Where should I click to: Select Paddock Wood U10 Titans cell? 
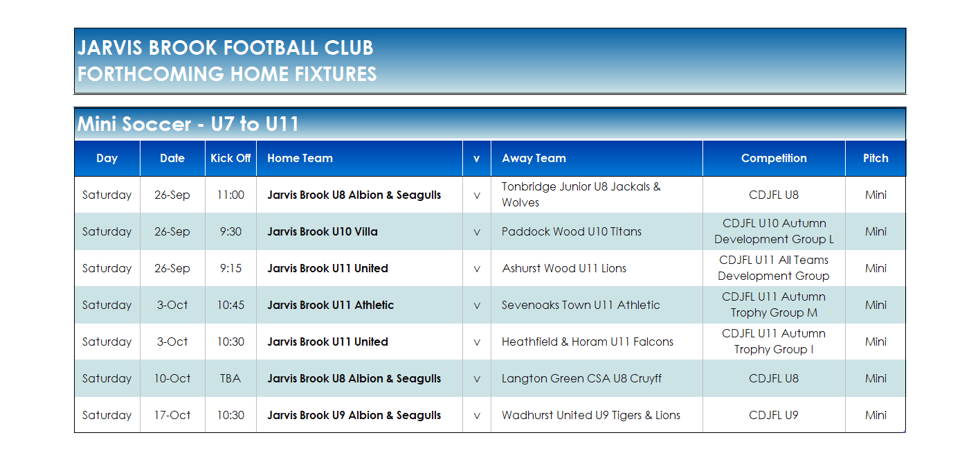tap(597, 231)
